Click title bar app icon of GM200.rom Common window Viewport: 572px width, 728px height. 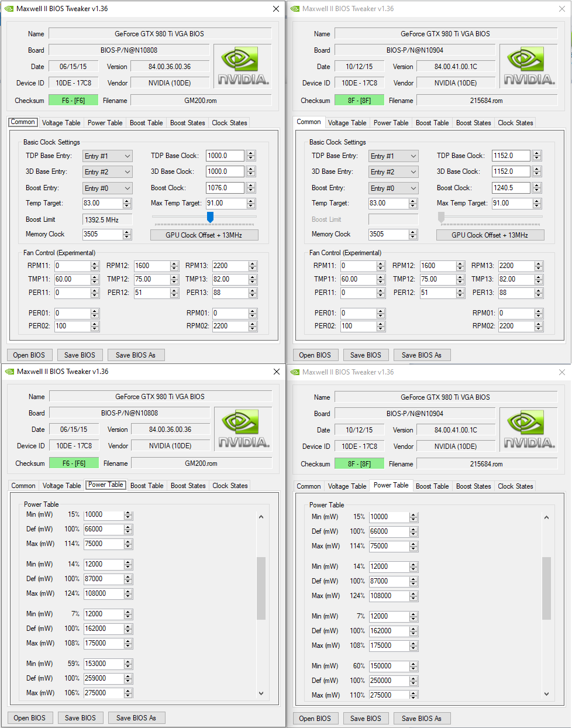coord(9,9)
